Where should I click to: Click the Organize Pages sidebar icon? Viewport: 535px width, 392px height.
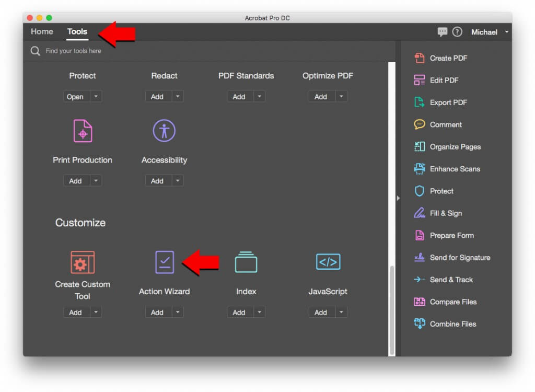(x=420, y=146)
